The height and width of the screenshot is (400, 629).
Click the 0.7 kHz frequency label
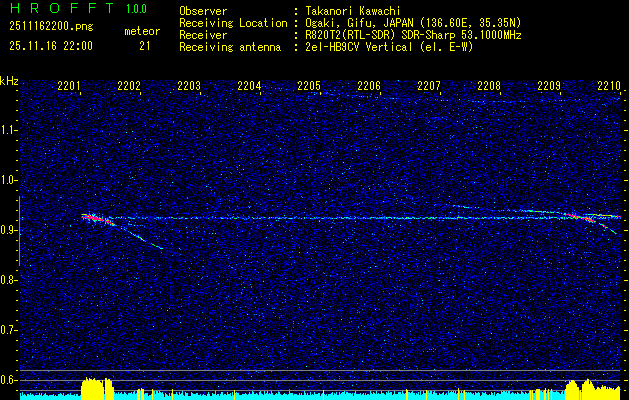point(8,330)
